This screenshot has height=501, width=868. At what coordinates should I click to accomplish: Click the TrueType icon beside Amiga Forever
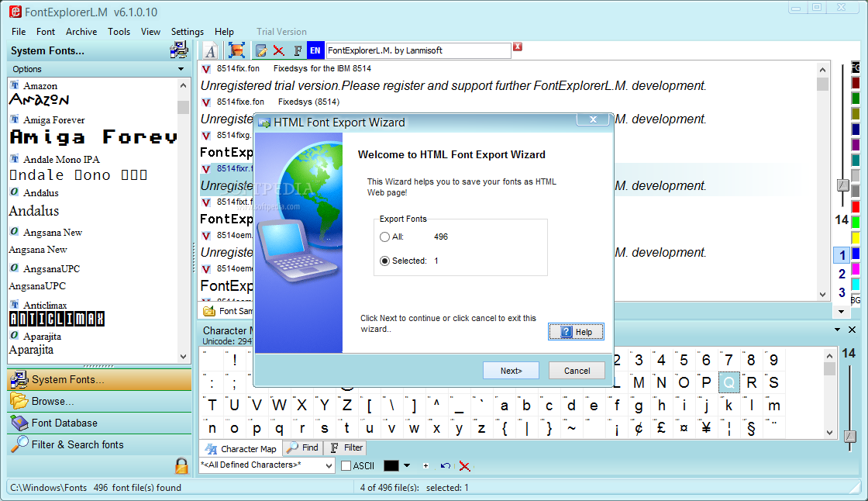(15, 119)
